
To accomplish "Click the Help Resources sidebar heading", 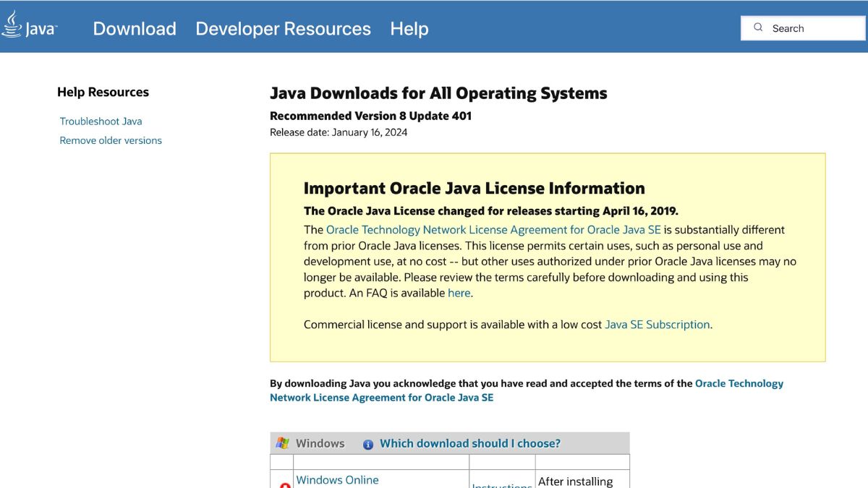I will tap(103, 92).
